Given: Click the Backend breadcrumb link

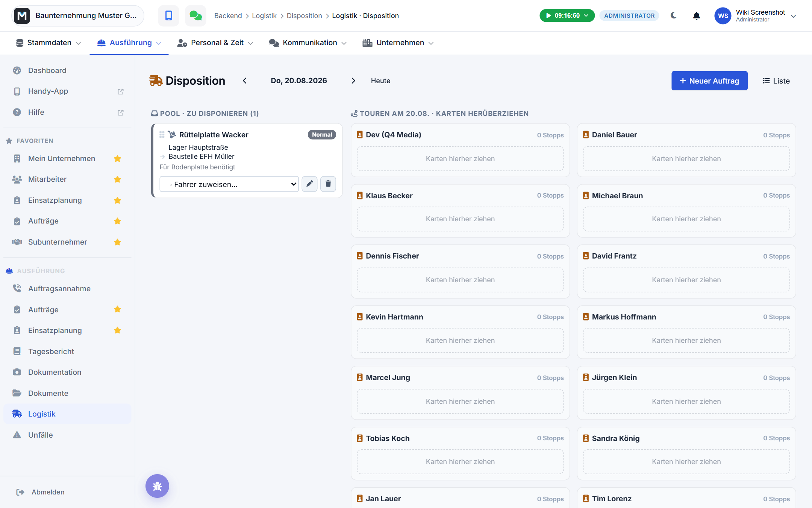Looking at the screenshot, I should pos(228,16).
